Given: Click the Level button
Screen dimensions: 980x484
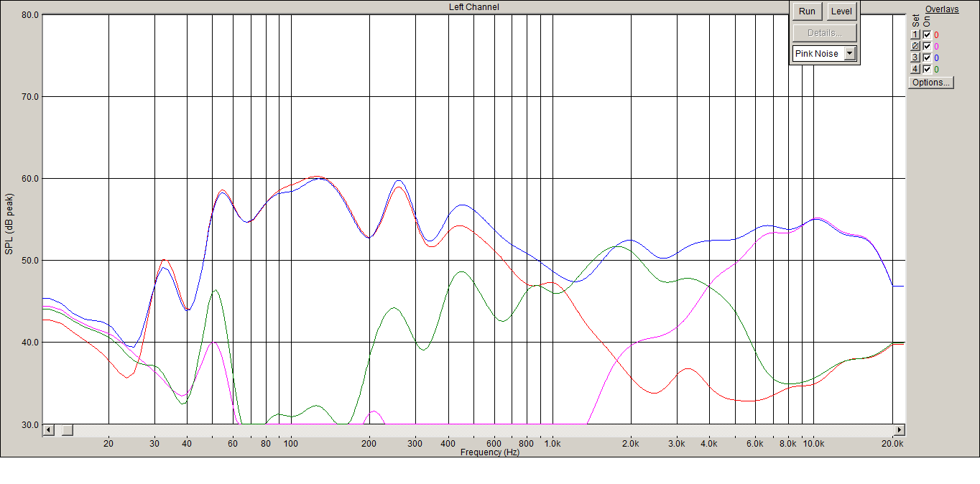Looking at the screenshot, I should pyautogui.click(x=841, y=11).
